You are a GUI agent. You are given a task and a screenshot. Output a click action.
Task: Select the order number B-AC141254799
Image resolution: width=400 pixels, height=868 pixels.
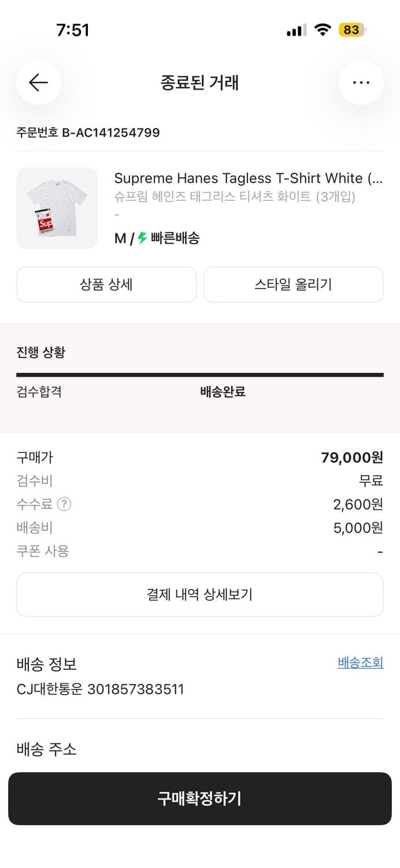click(x=87, y=133)
